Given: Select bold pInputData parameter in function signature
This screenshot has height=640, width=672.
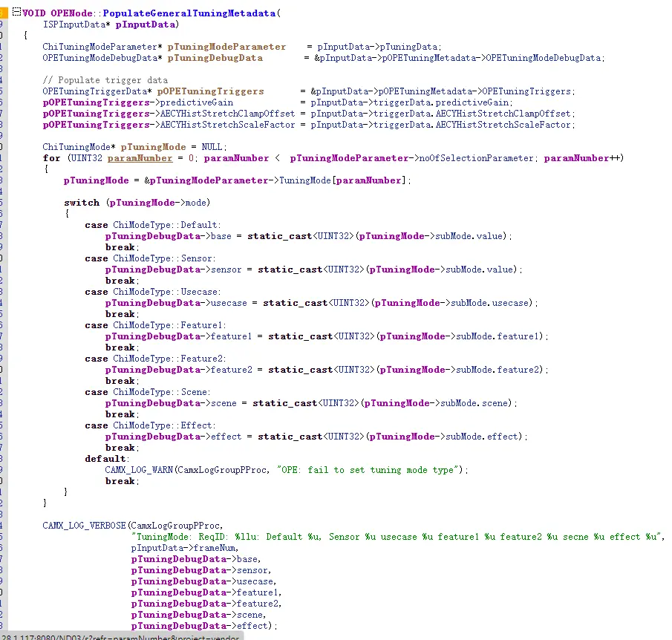Looking at the screenshot, I should tap(146, 25).
